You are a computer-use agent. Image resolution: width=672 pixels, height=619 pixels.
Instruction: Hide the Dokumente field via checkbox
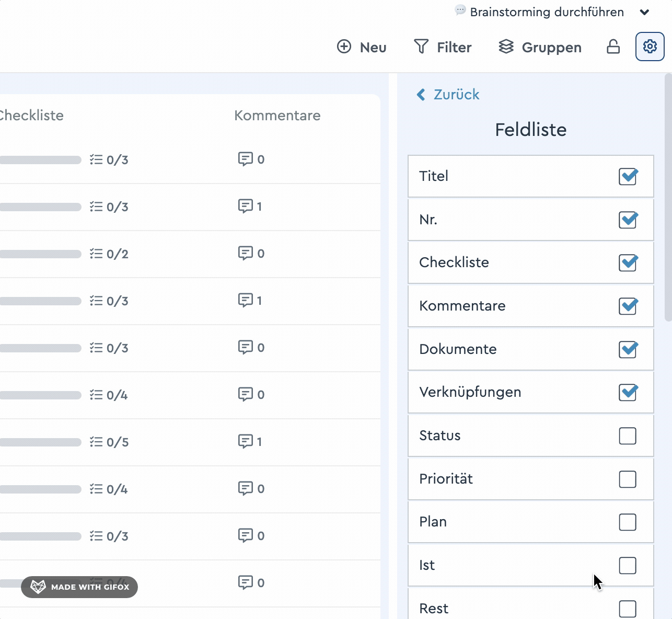click(628, 349)
